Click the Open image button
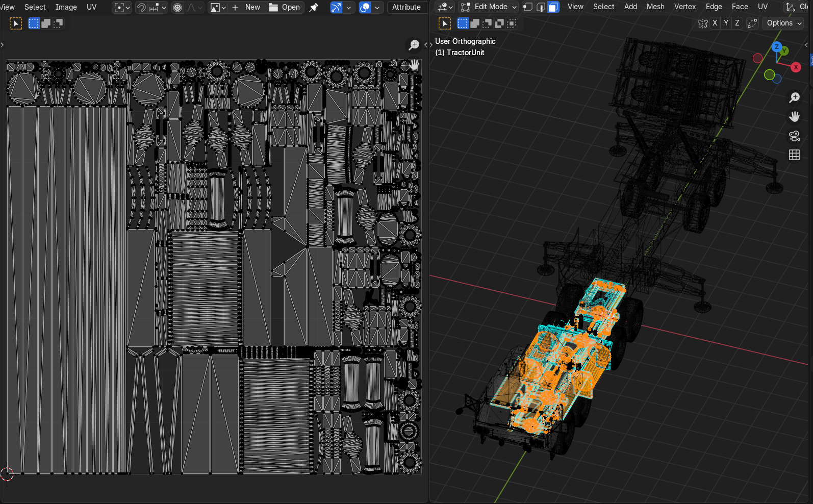Image resolution: width=813 pixels, height=504 pixels. [x=285, y=7]
